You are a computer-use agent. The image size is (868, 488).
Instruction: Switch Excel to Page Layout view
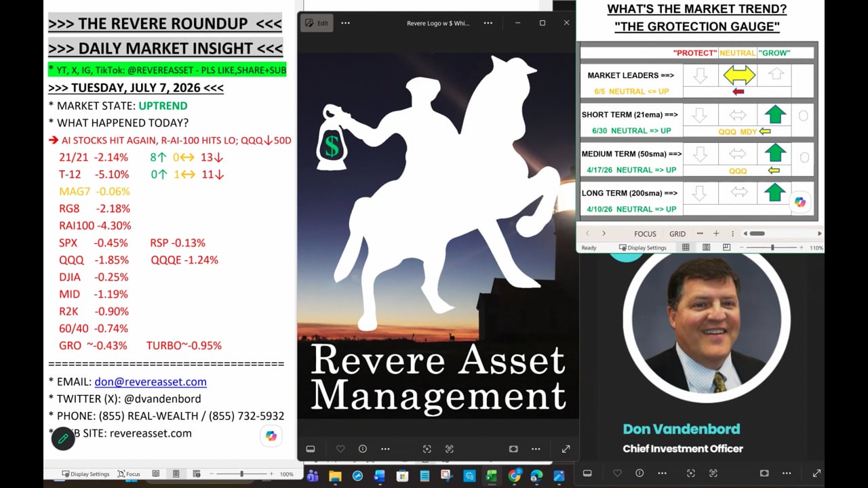point(706,248)
